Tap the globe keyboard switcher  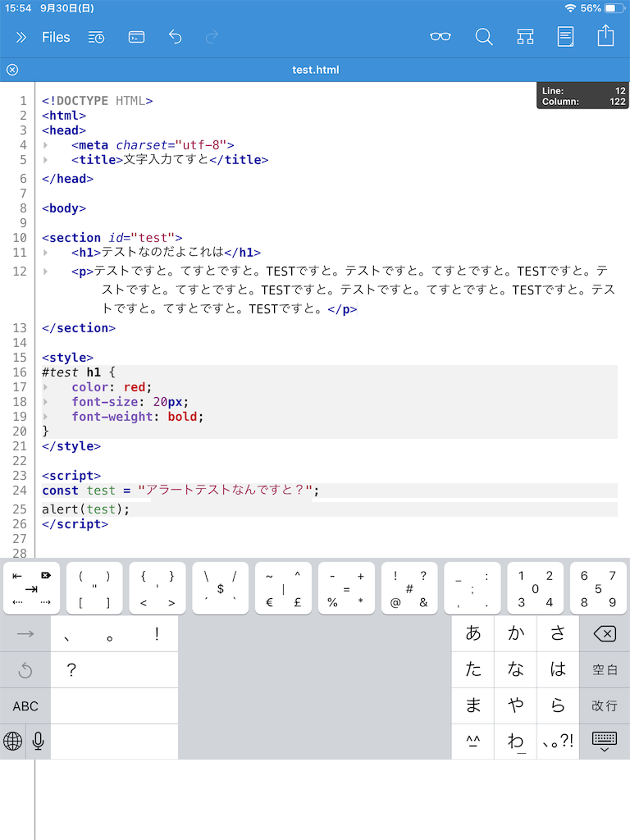coord(13,742)
